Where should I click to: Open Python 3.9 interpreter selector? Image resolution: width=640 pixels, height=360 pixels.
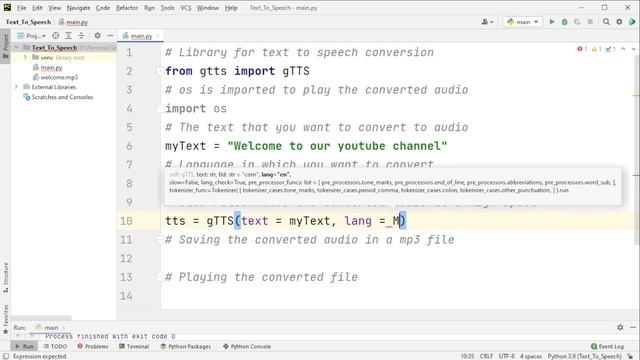click(584, 356)
